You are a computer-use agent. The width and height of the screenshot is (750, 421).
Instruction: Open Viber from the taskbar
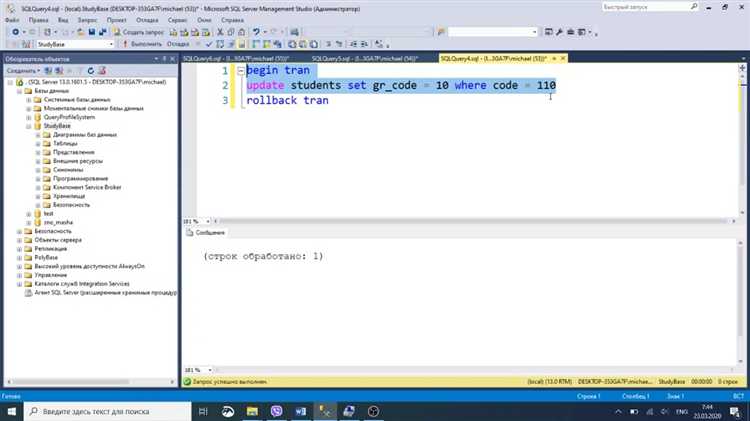[x=276, y=411]
